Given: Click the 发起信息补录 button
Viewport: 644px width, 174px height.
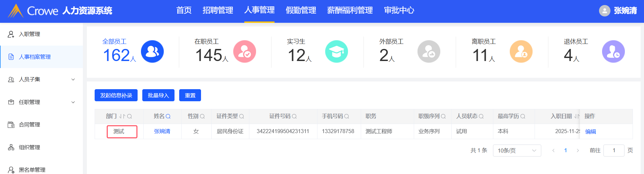Looking at the screenshot, I should [116, 95].
